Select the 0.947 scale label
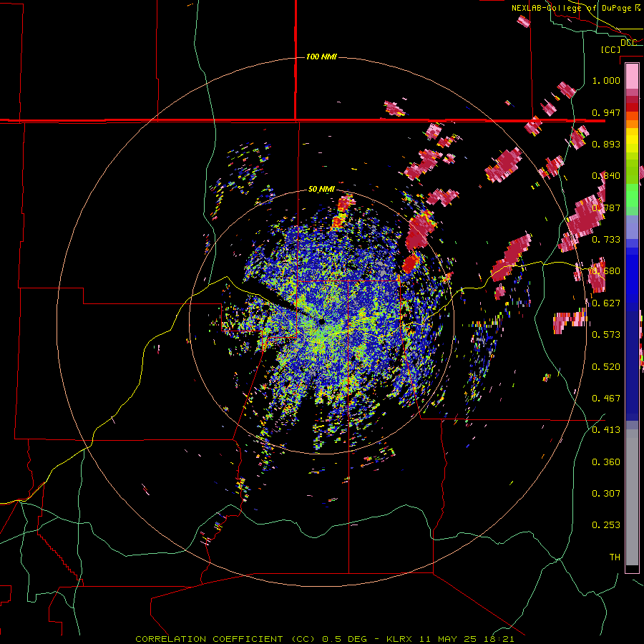Screen dimensions: 644x644 point(606,112)
